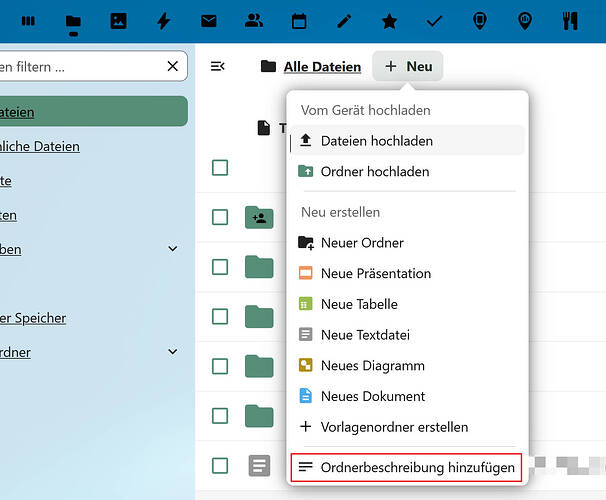Select 'Neuer Ordner' menu entry
This screenshot has height=500, width=606.
(362, 243)
